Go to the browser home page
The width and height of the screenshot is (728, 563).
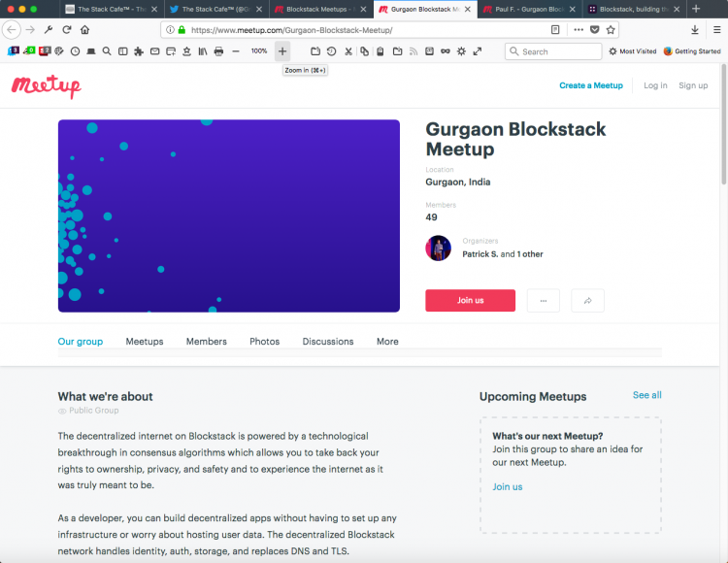[x=84, y=30]
